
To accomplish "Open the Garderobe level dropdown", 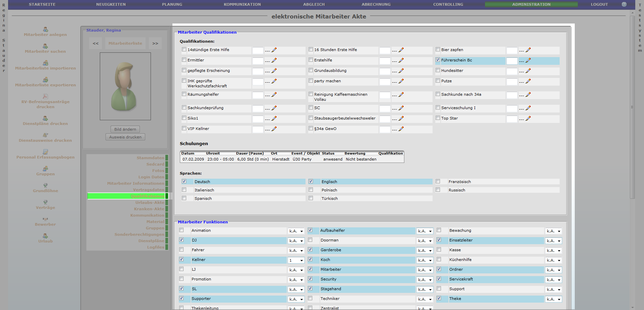I will 425,251.
